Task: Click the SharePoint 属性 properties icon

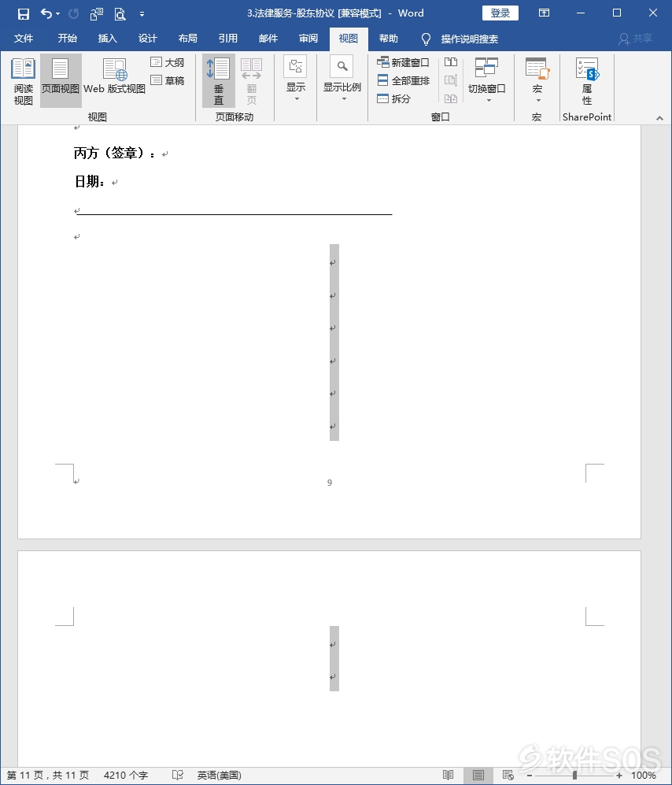Action: [x=587, y=80]
